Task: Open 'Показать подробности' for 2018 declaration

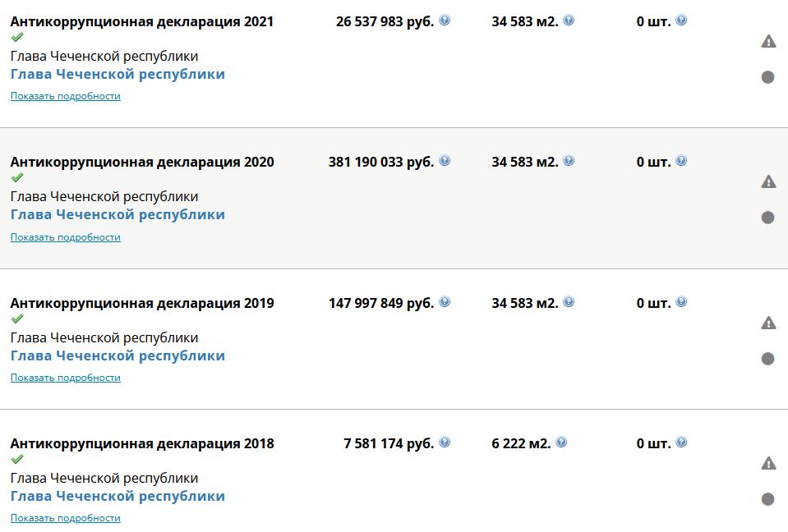Action: tap(66, 518)
